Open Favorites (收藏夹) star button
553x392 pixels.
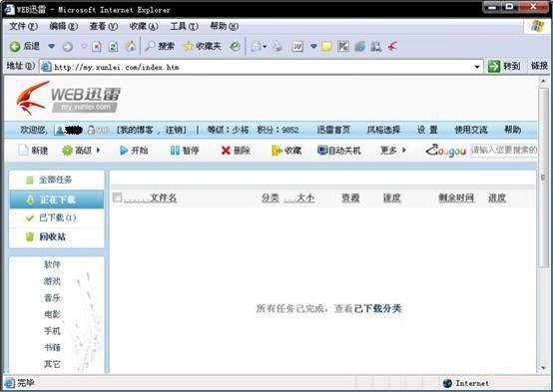[x=202, y=46]
